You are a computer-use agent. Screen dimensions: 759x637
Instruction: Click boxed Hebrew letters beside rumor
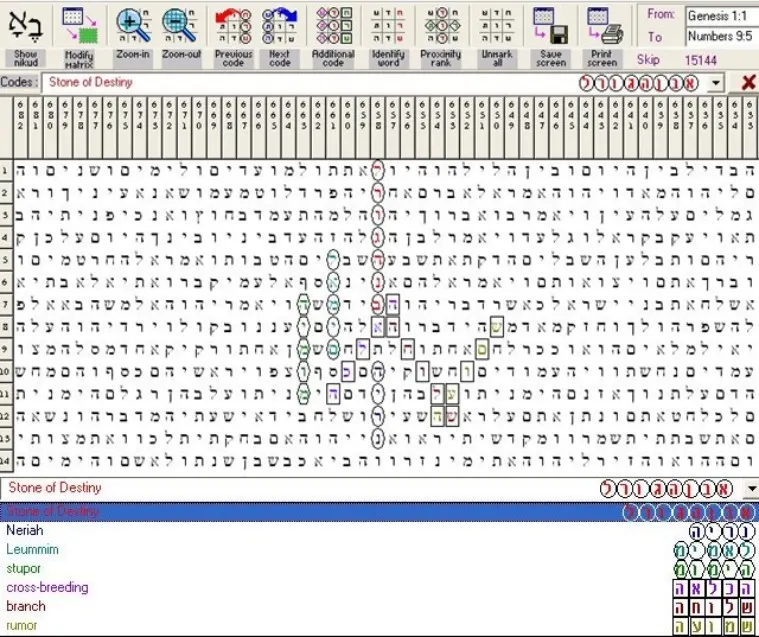coord(713,626)
